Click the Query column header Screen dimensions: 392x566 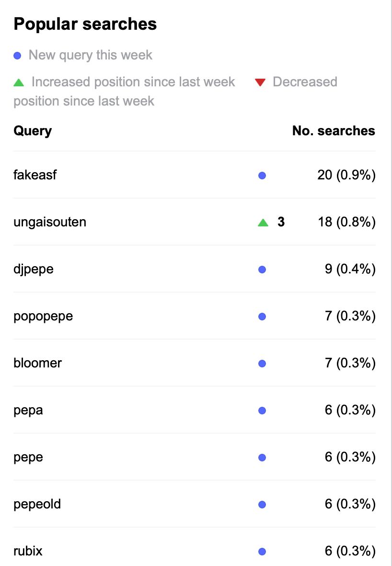pyautogui.click(x=33, y=130)
